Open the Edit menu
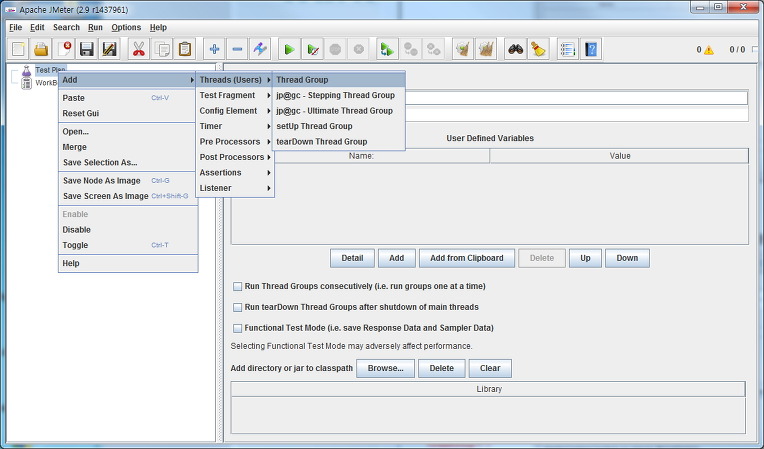The width and height of the screenshot is (764, 449). [x=37, y=28]
